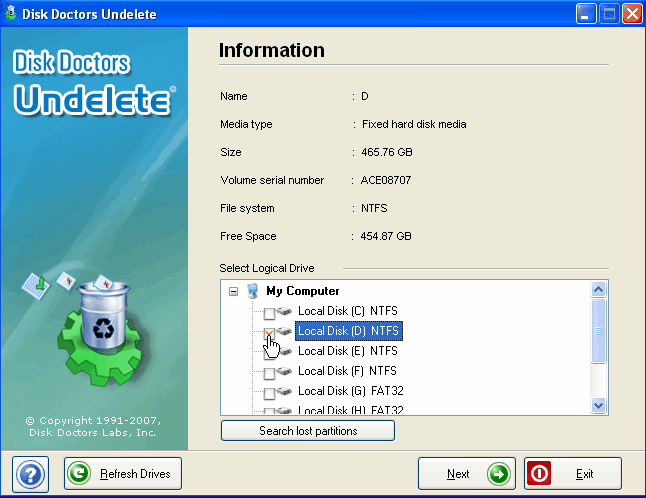Click the serial number ACE08707
Viewport: 646px width, 498px height.
(386, 180)
